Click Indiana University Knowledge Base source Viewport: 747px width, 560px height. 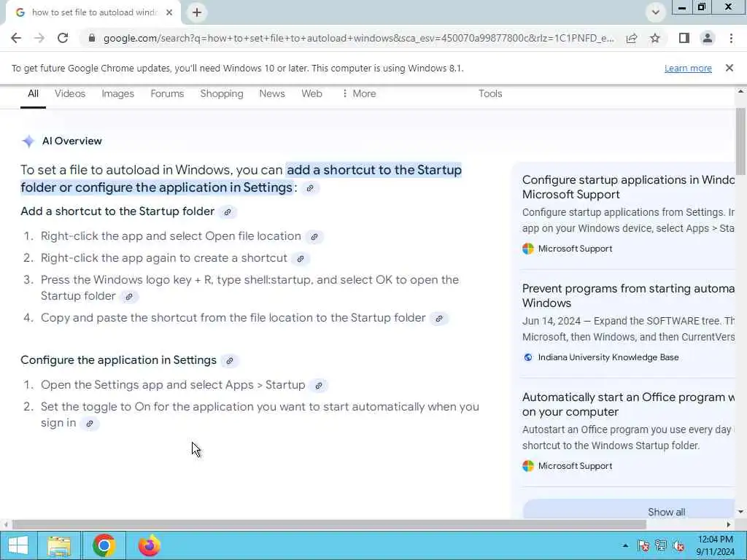608,357
